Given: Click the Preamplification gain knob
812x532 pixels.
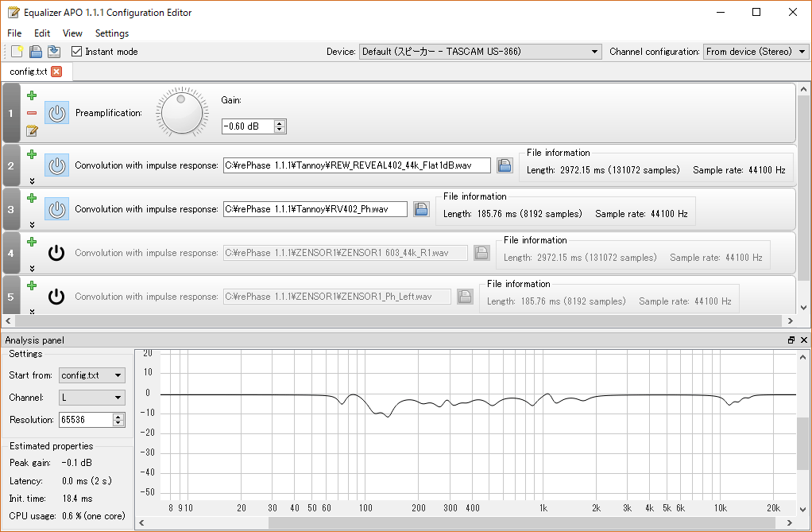Looking at the screenshot, I should (182, 112).
